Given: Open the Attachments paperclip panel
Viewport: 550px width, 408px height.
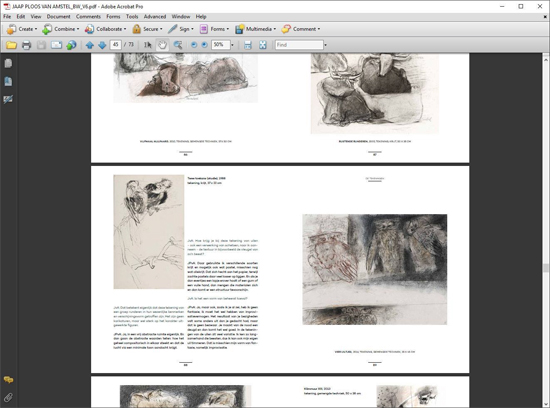Looking at the screenshot, I should tap(8, 397).
